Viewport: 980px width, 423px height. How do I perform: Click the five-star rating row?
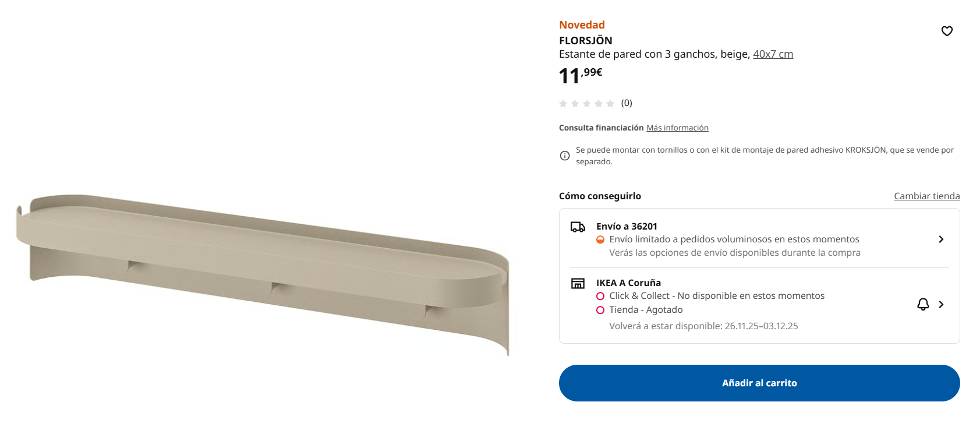(586, 104)
